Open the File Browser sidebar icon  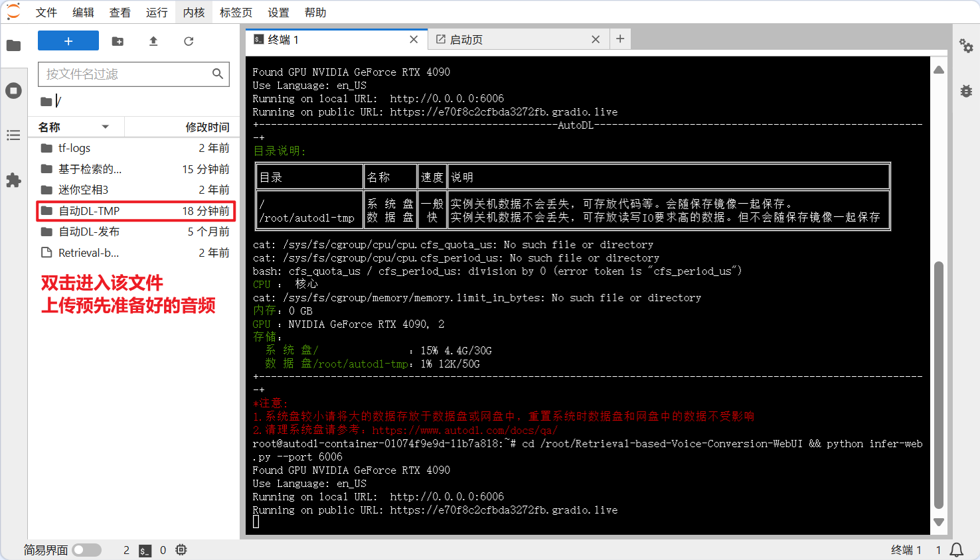13,46
